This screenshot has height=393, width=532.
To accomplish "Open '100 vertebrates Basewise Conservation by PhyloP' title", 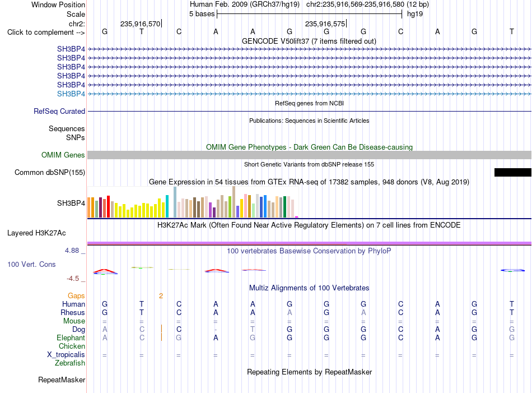I will click(309, 251).
